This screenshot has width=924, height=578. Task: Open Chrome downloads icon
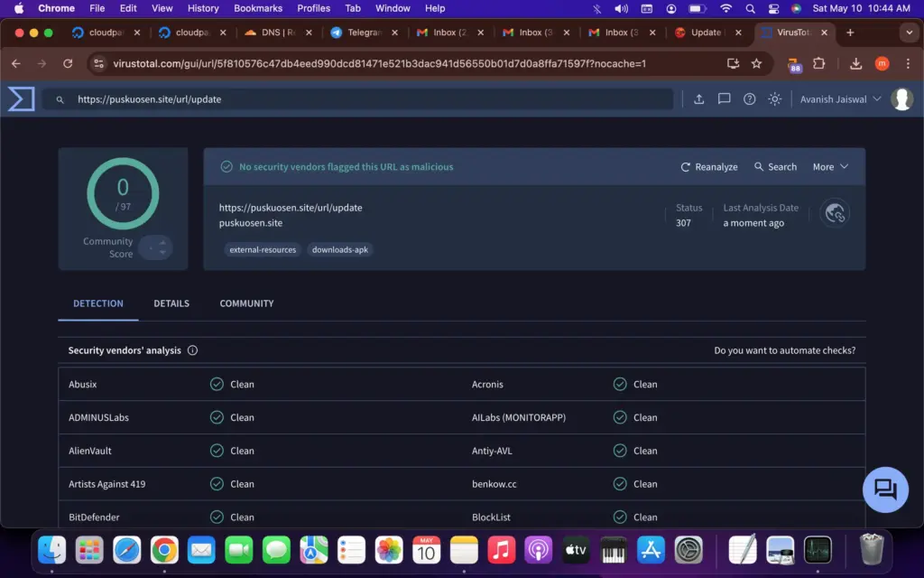click(855, 64)
